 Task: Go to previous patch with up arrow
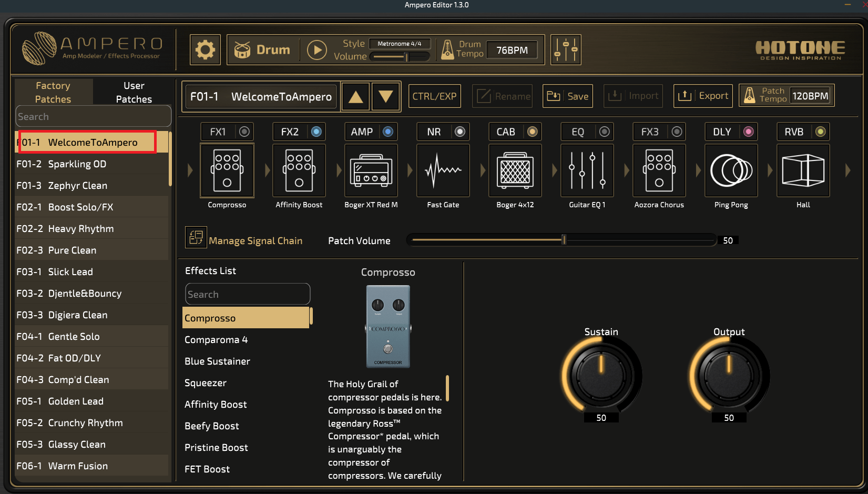[356, 96]
